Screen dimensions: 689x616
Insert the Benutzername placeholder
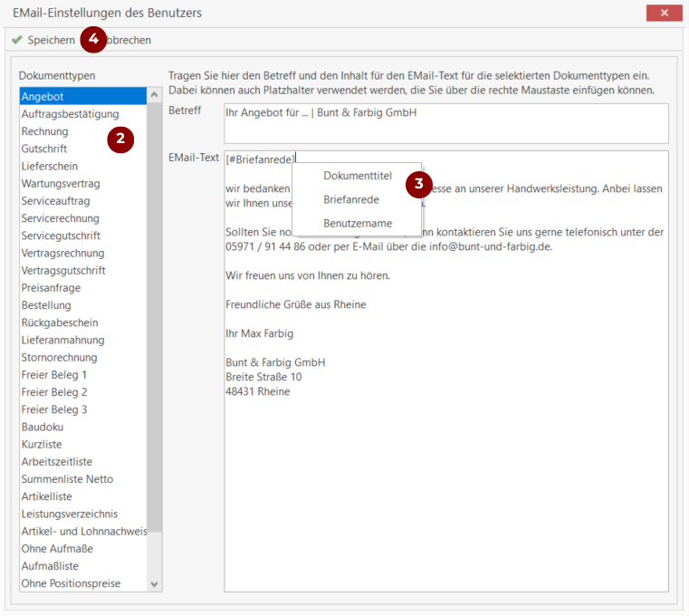pos(357,223)
